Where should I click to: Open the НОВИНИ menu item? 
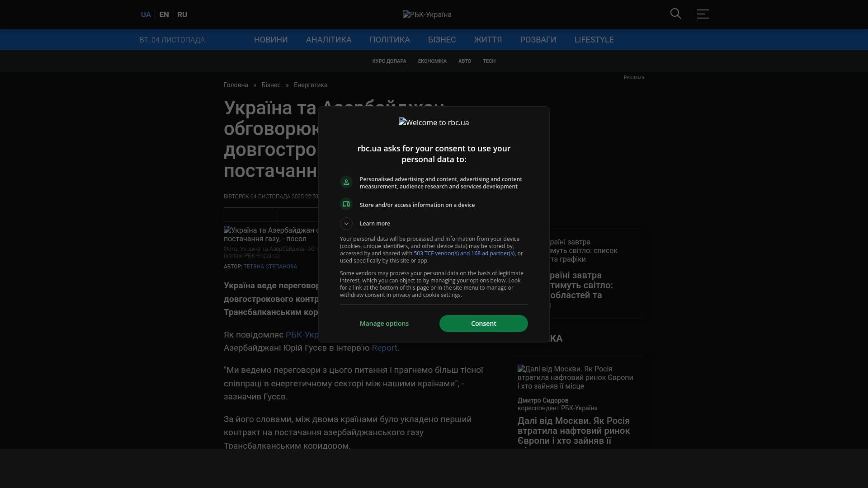tap(270, 40)
